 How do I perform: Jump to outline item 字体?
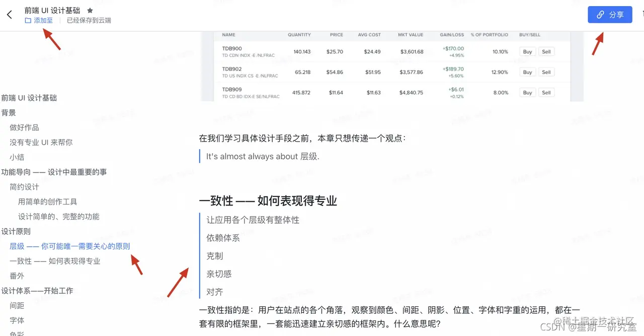click(x=17, y=320)
